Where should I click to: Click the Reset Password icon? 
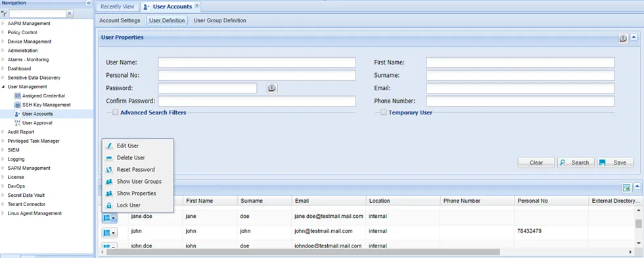tap(109, 170)
